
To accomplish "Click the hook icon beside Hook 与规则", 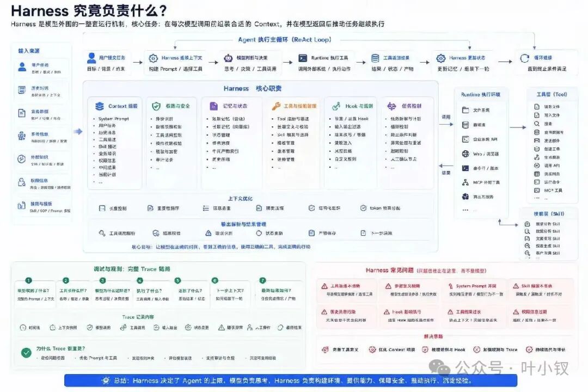I will coord(336,106).
